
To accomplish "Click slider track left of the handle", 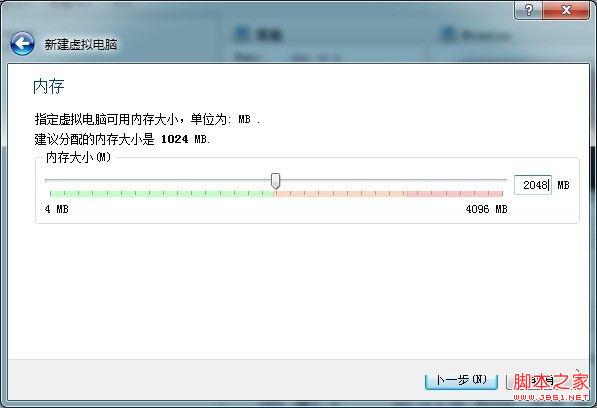I will pyautogui.click(x=158, y=180).
